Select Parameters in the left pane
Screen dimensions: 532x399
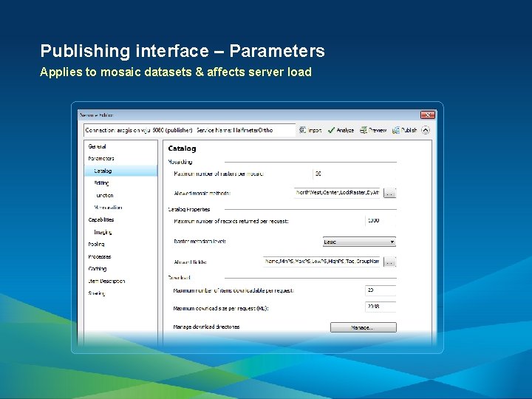coord(101,158)
